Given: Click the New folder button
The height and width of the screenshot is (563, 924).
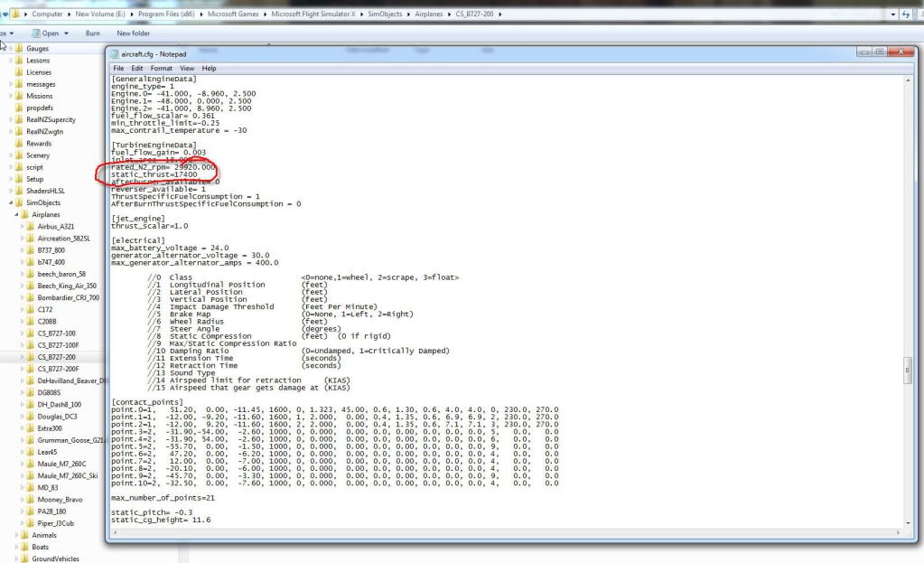Looking at the screenshot, I should coord(133,33).
